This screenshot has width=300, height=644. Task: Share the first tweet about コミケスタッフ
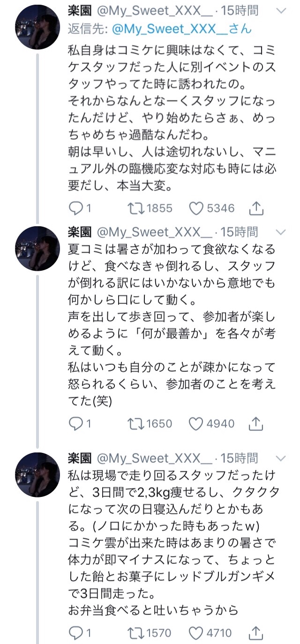pyautogui.click(x=256, y=208)
